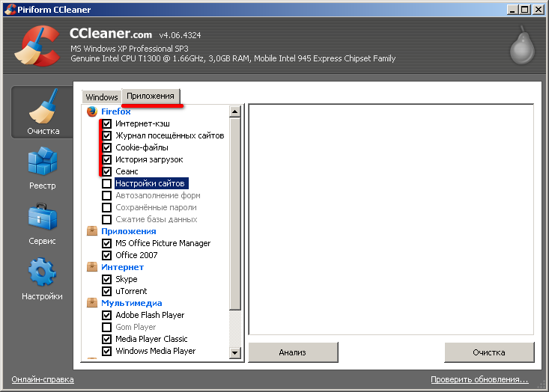The width and height of the screenshot is (549, 392).
Task: Click the Skype label
Action: tap(127, 279)
